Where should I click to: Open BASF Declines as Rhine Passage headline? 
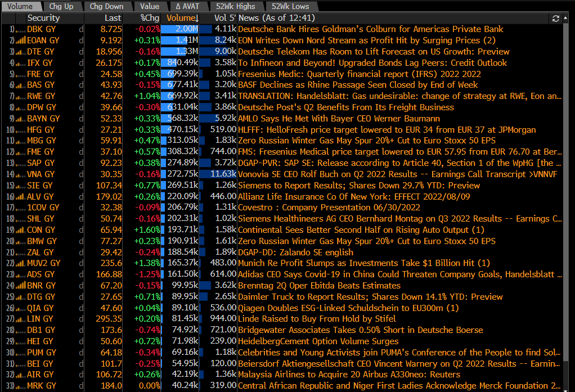click(x=358, y=85)
